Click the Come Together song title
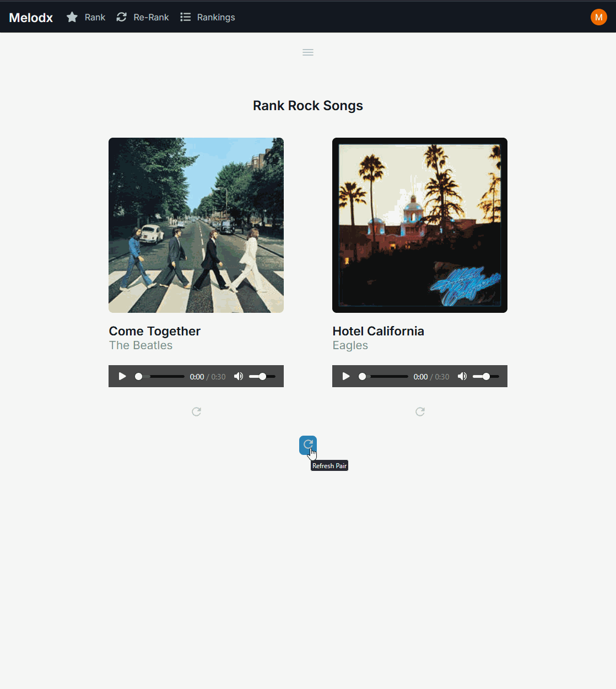Image resolution: width=616 pixels, height=689 pixels. 155,331
